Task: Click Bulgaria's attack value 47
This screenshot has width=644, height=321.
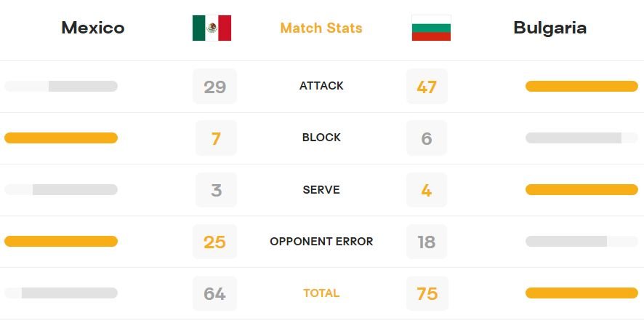Action: (427, 87)
